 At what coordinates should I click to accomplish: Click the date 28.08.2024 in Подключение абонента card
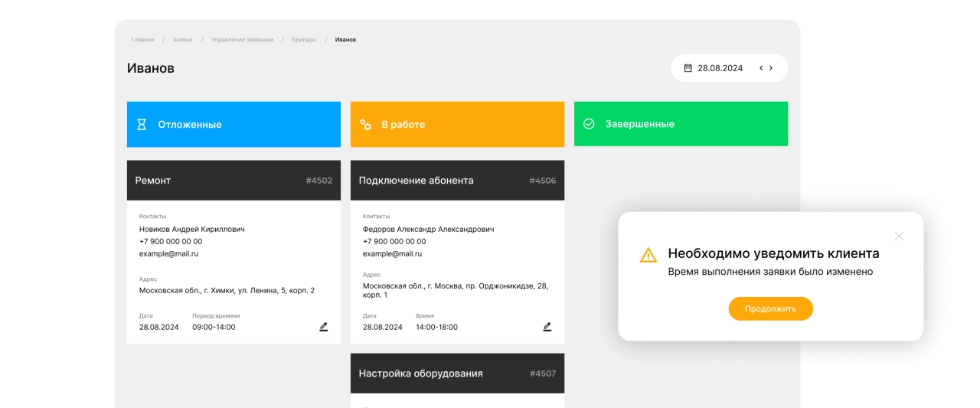(383, 327)
